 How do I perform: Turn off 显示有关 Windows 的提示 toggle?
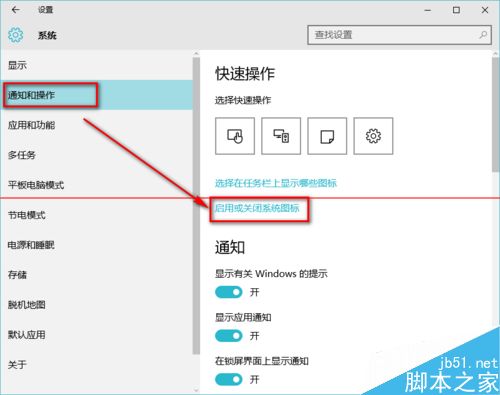(229, 292)
